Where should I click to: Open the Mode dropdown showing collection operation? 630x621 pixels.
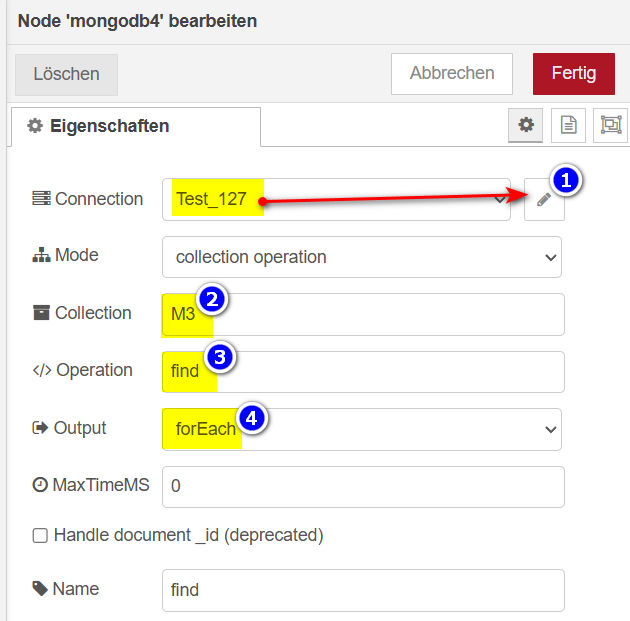tap(362, 257)
